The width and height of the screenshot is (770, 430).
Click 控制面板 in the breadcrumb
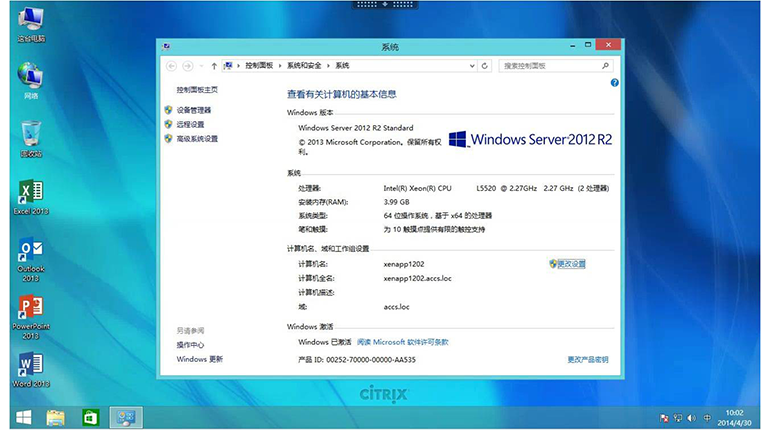click(x=259, y=66)
